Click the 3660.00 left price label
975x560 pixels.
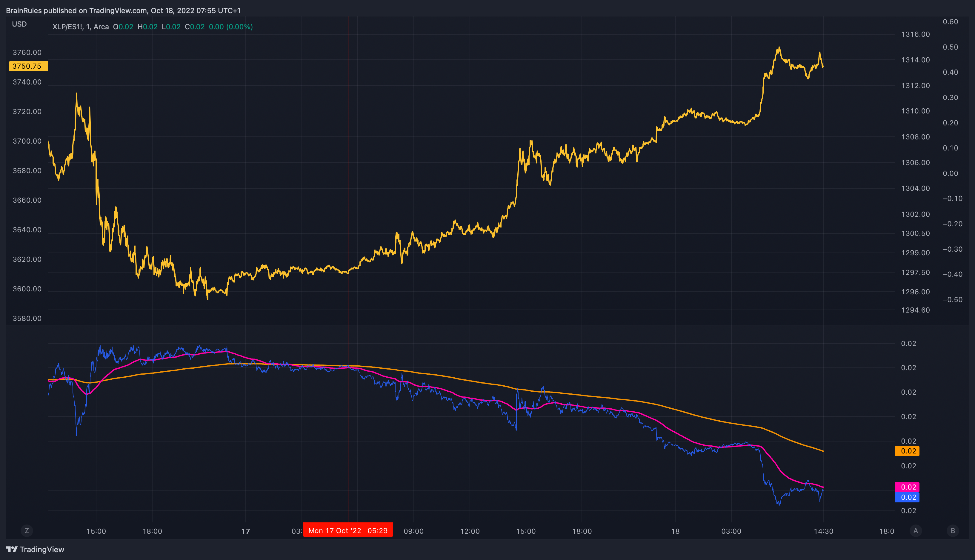click(27, 200)
